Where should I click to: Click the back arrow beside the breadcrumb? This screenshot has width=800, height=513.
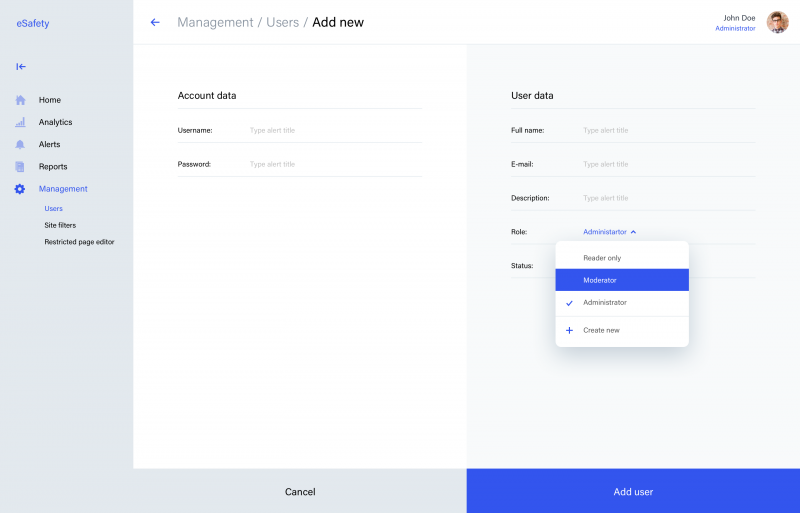point(155,22)
